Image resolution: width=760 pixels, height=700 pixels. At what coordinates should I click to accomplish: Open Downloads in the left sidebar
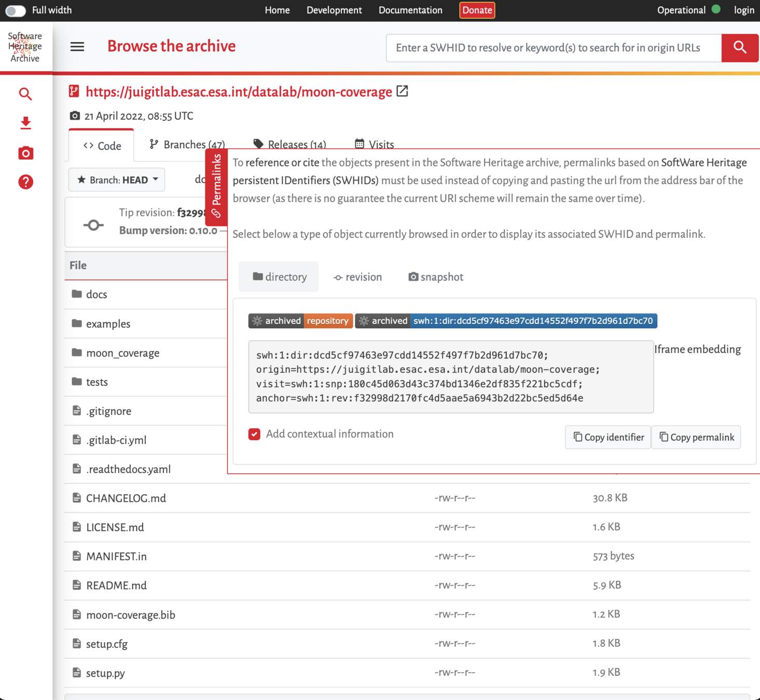click(x=25, y=123)
